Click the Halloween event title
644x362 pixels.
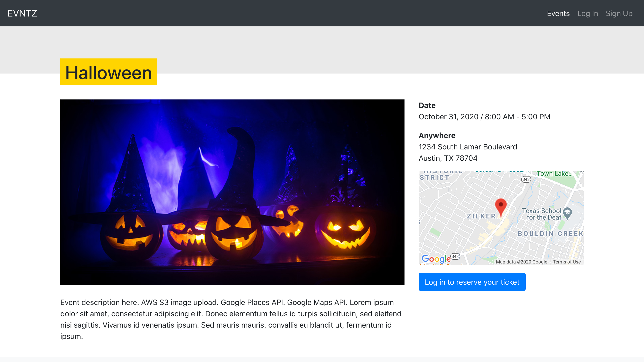pos(108,72)
